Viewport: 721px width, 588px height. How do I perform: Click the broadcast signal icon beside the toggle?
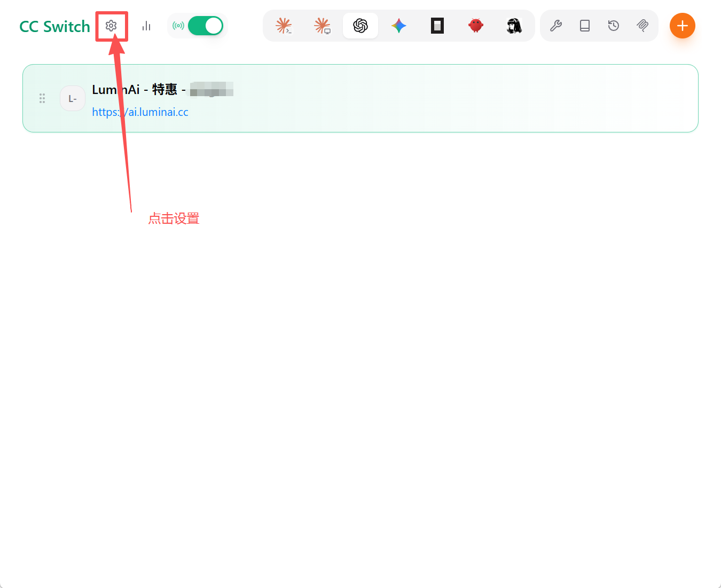point(178,26)
